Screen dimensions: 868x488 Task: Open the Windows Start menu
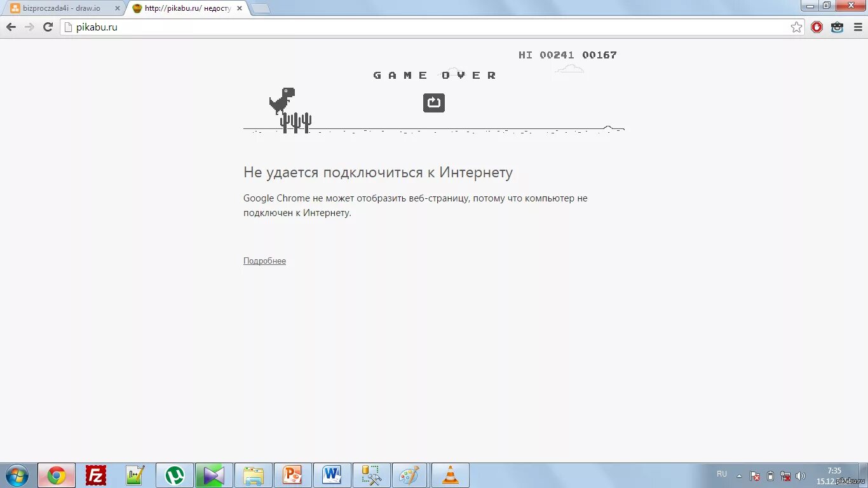click(x=17, y=475)
